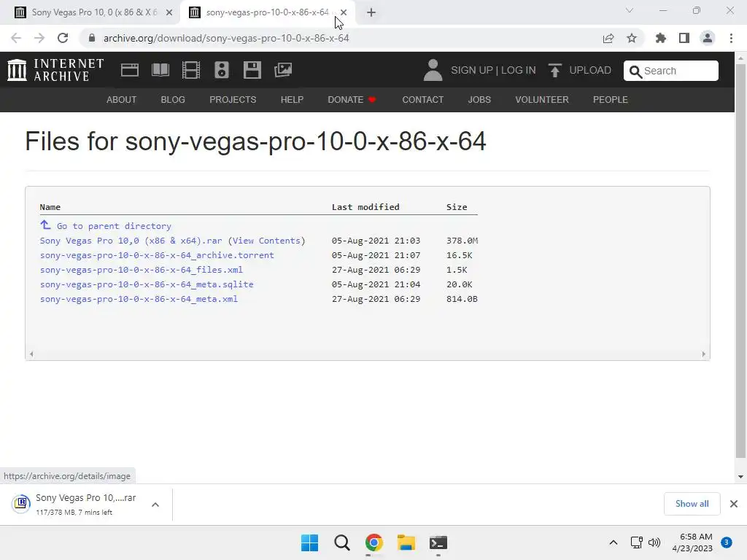747x560 pixels.
Task: Open the VOLUNTEER menu item
Action: tap(542, 99)
